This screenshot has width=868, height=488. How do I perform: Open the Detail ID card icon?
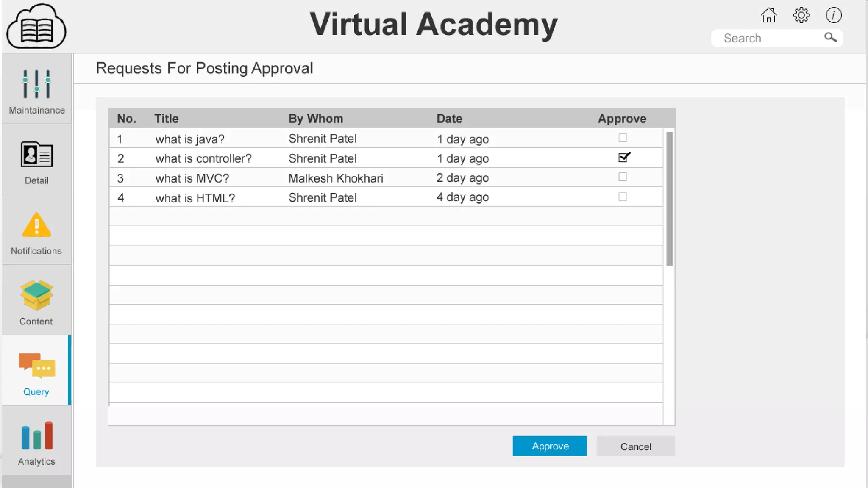[x=36, y=155]
